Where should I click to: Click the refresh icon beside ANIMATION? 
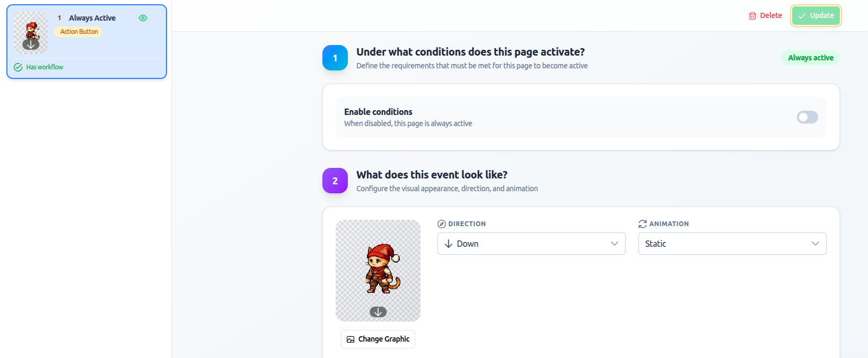pos(642,223)
